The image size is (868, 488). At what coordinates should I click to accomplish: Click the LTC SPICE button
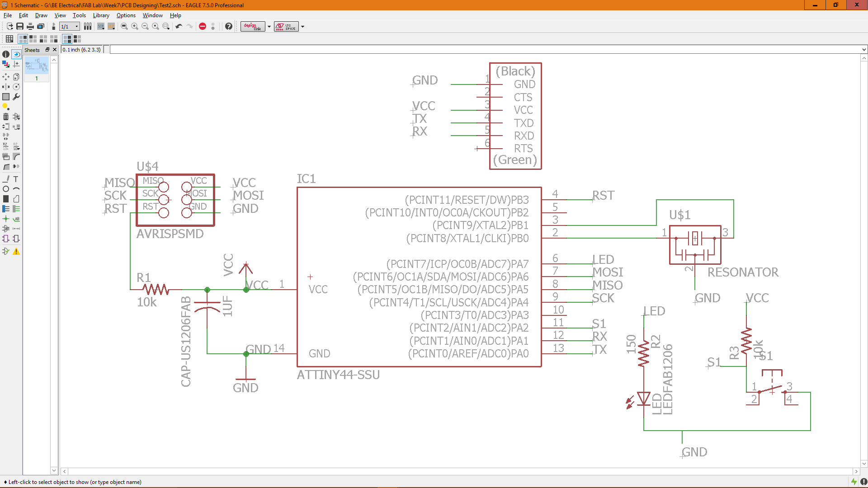(x=286, y=26)
